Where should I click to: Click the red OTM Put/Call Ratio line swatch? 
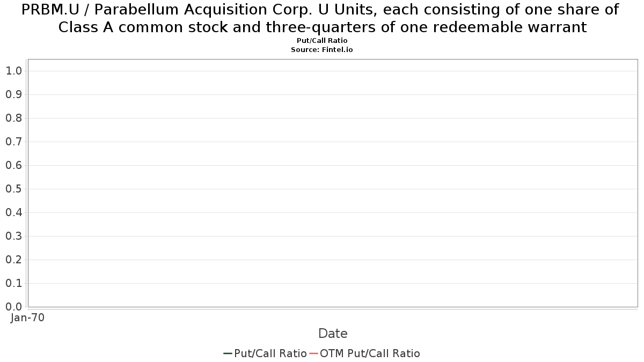pyautogui.click(x=313, y=353)
